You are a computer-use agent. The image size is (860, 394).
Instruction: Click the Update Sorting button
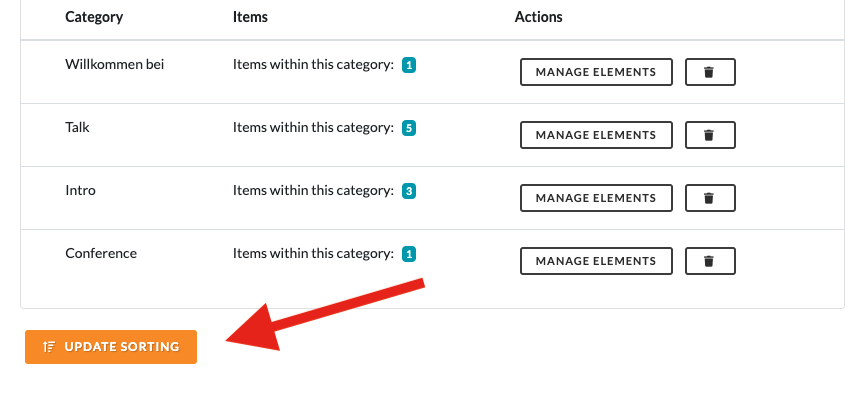tap(111, 347)
